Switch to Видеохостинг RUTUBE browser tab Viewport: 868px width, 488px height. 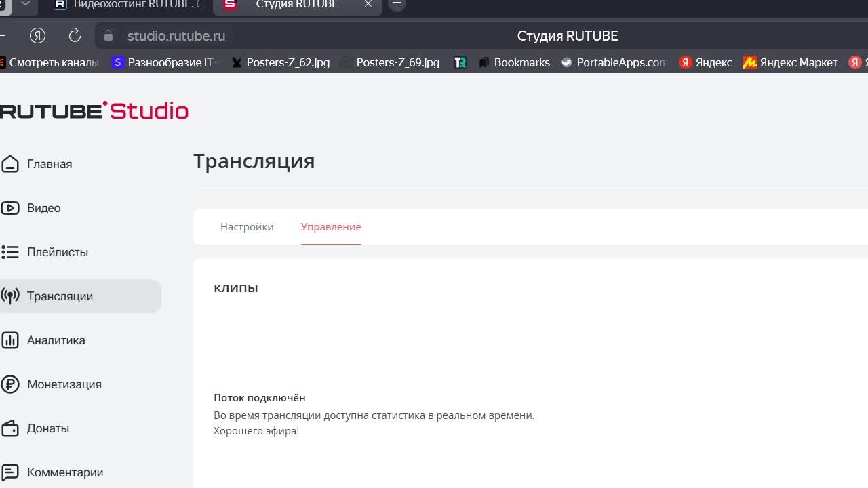point(128,5)
